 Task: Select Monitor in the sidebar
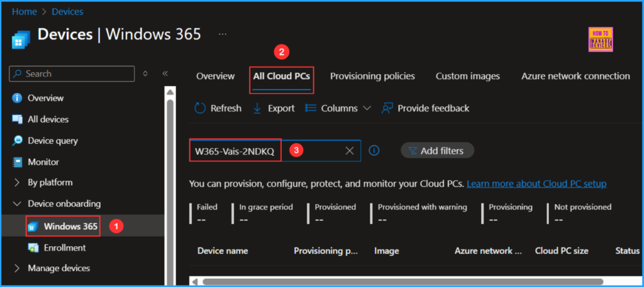43,162
